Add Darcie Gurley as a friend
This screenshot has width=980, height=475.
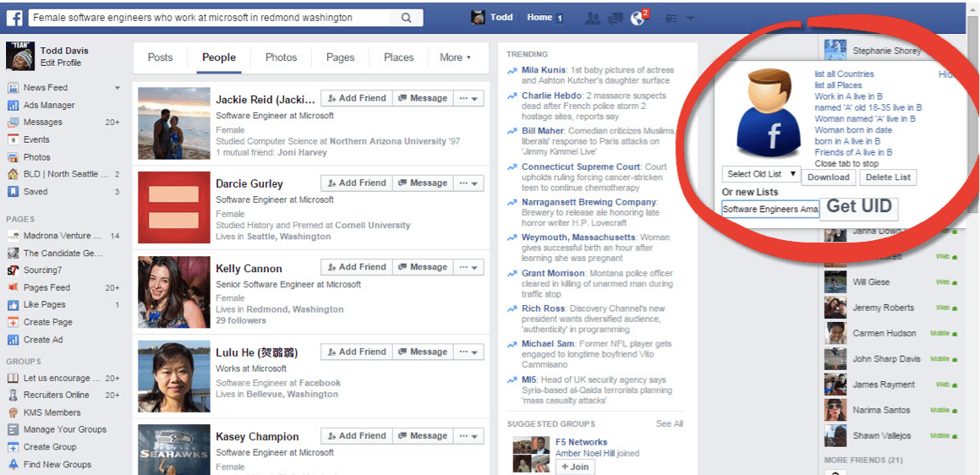coord(356,183)
